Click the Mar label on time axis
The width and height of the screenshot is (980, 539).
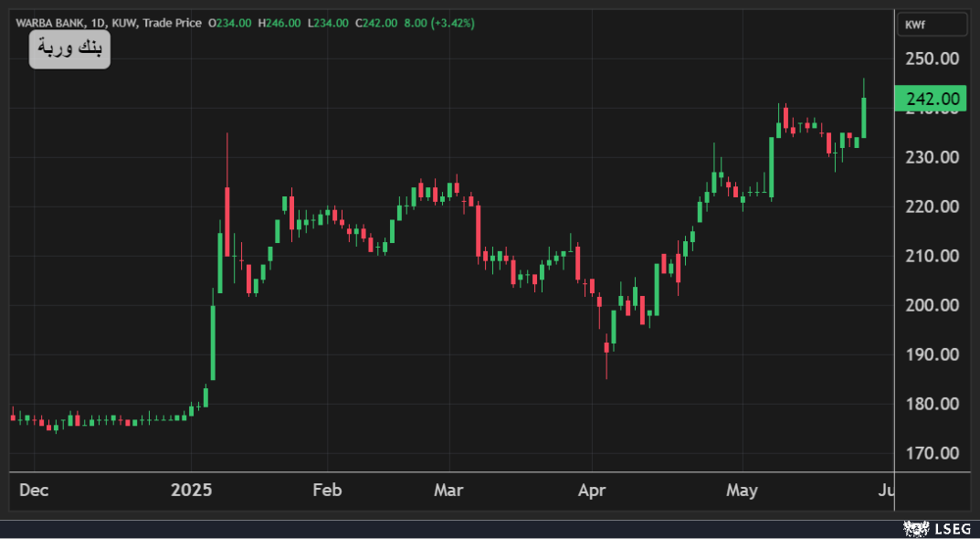[448, 491]
